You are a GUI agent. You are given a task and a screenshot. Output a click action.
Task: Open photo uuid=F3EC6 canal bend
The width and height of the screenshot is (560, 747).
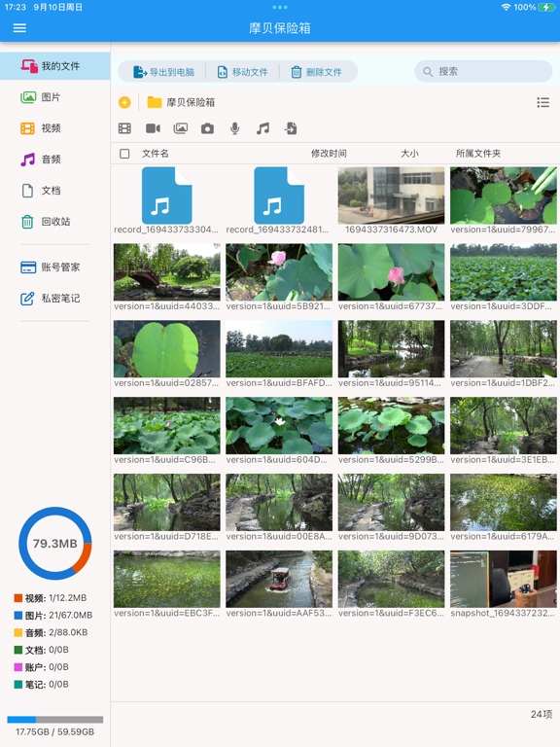click(391, 584)
